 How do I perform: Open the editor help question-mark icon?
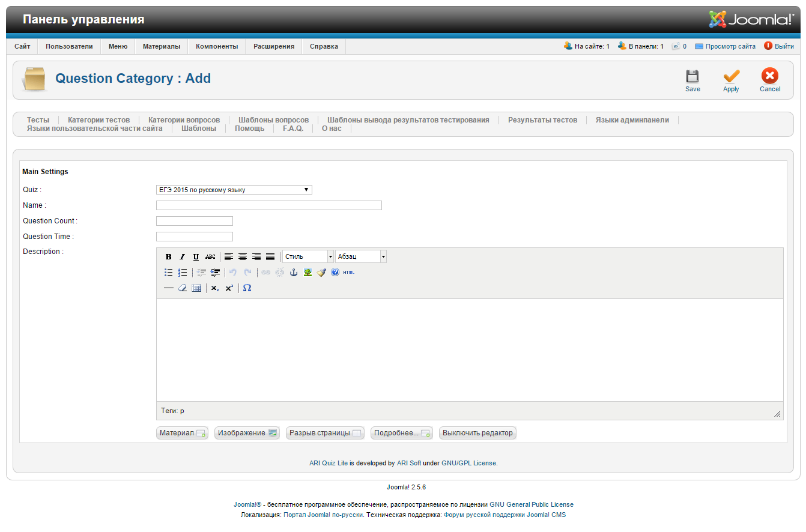(335, 273)
